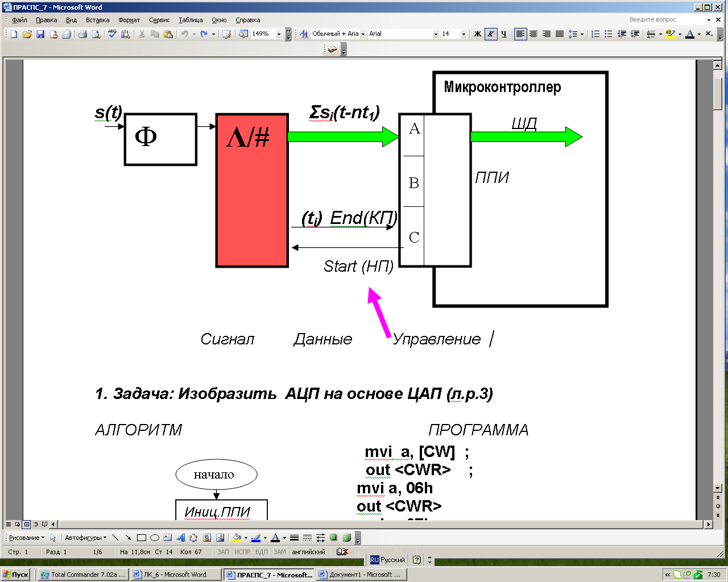Open the Рисование drawing menu dropdown

point(27,538)
